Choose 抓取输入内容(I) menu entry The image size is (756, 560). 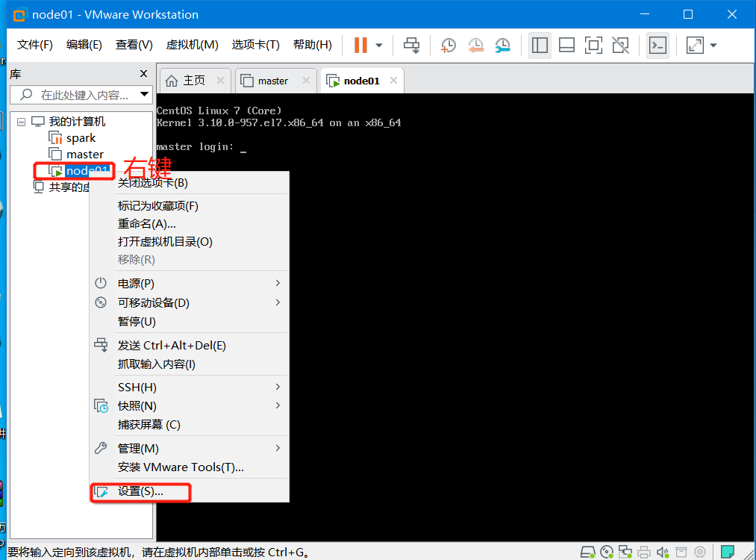coord(156,364)
